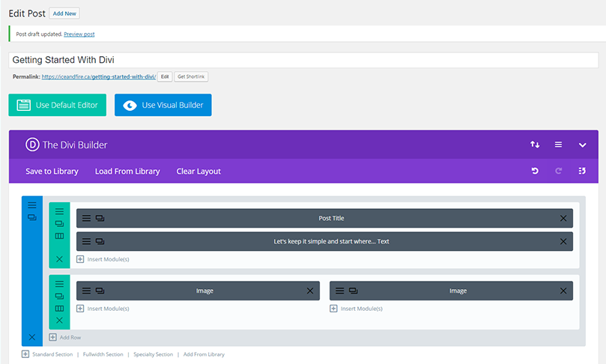Click into the post title field
This screenshot has height=364, width=606.
tap(303, 60)
